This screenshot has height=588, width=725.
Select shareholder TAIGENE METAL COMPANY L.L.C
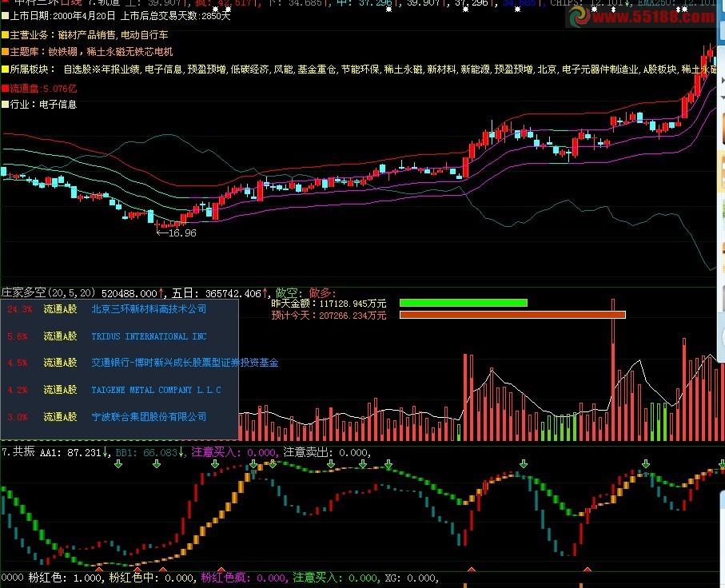pos(157,390)
